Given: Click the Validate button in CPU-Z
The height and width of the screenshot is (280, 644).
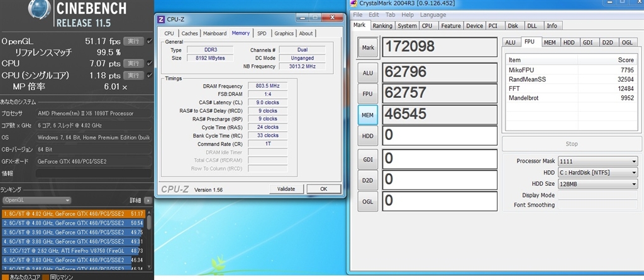Looking at the screenshot, I should (x=286, y=189).
